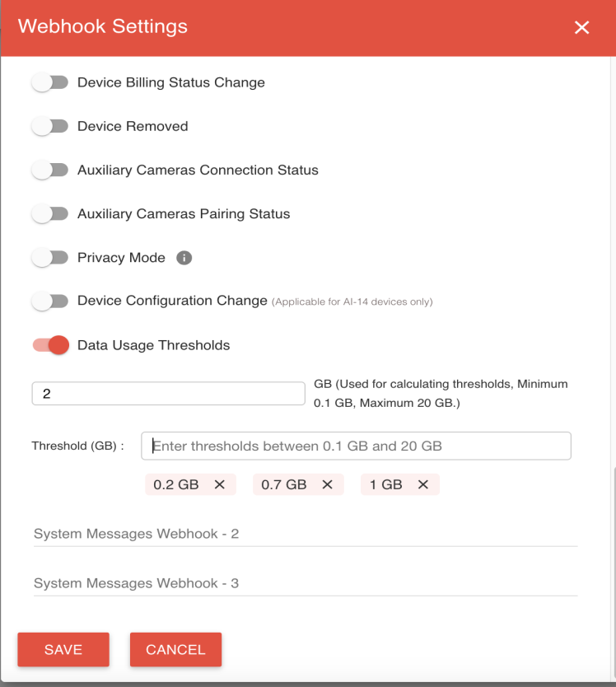Select the 1 GB threshold chip
Image resolution: width=616 pixels, height=687 pixels.
coord(386,484)
